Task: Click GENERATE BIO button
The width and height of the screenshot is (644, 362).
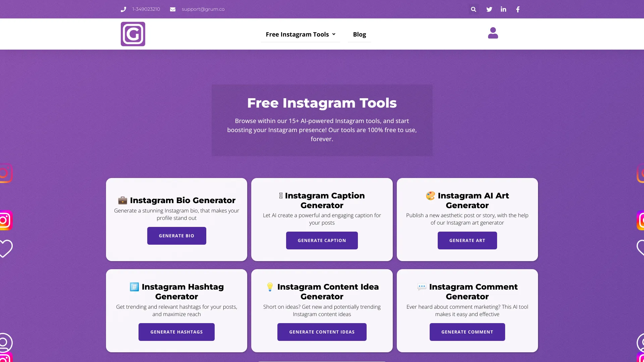Action: tap(176, 236)
